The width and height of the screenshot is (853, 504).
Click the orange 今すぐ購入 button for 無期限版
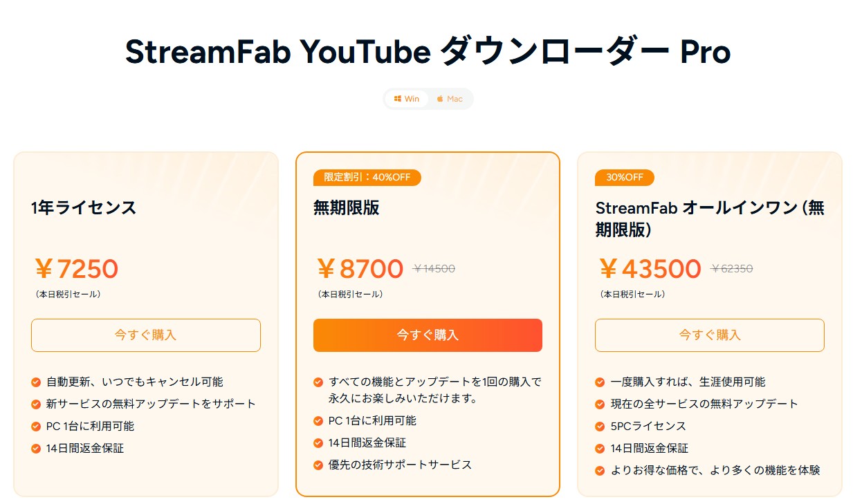428,335
